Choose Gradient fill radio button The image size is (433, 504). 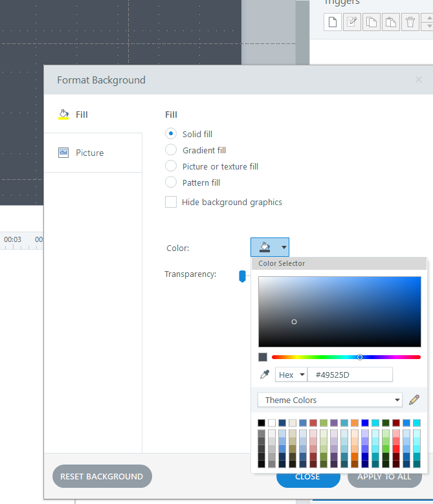tap(171, 149)
